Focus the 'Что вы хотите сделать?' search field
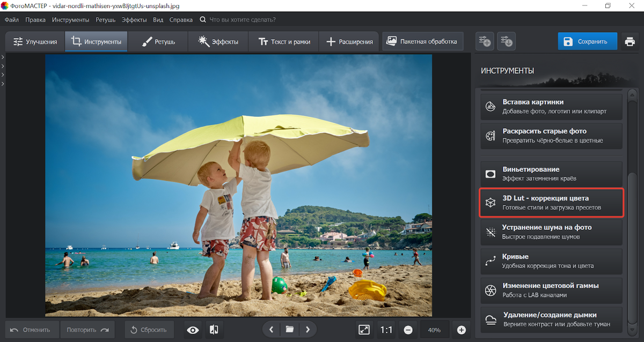This screenshot has width=644, height=342. (243, 20)
